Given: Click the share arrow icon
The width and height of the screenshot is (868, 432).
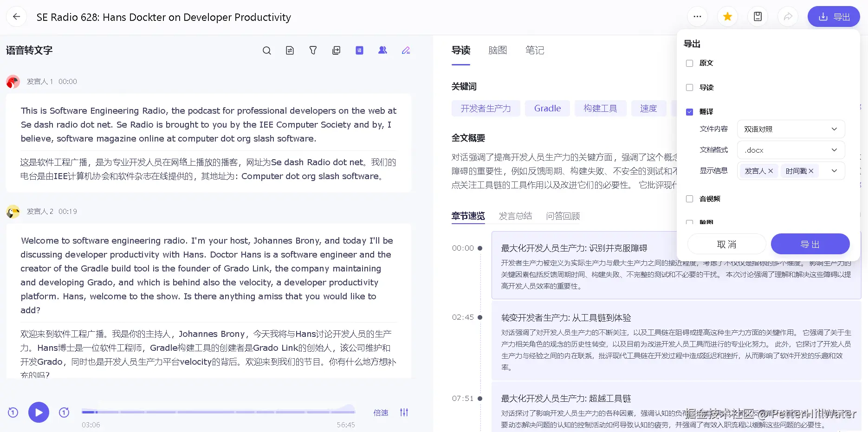Looking at the screenshot, I should (788, 17).
